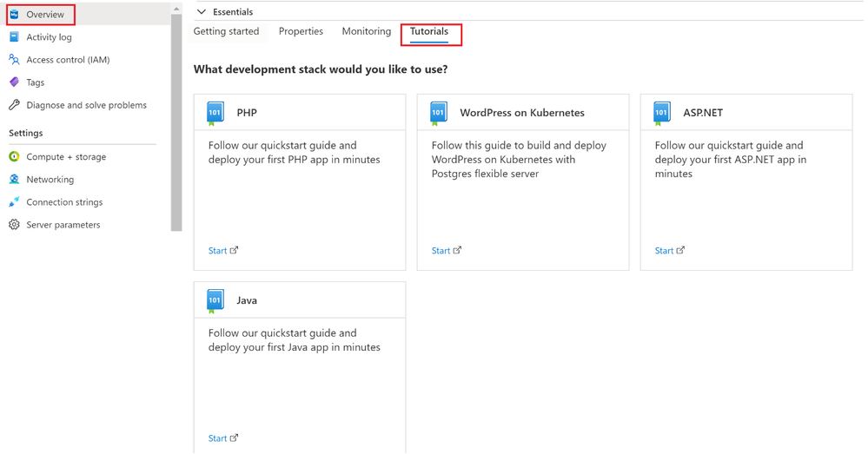Click "deploy your first ASP.NET app in" text
The image size is (868, 454).
[730, 160]
